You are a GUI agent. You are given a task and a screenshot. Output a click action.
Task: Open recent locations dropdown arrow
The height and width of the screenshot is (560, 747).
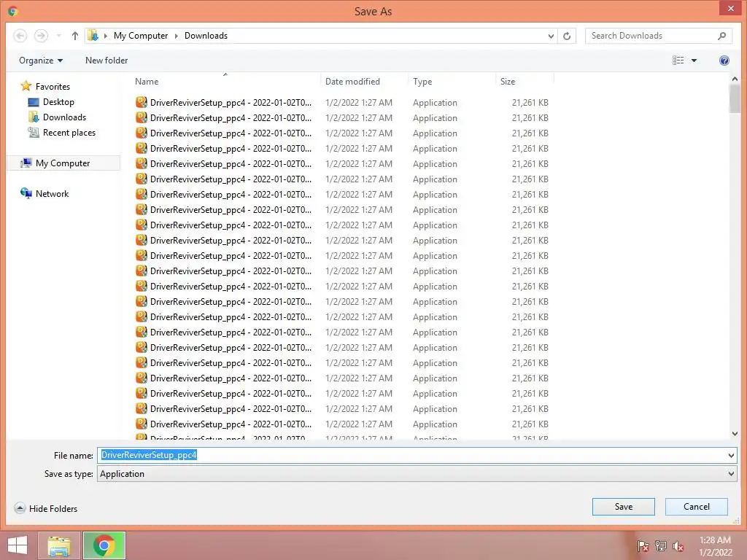point(58,36)
